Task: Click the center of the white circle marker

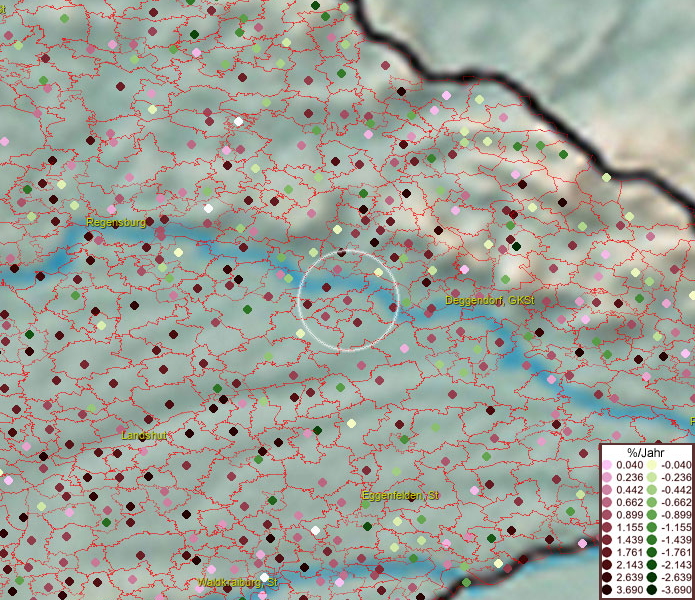Action: (349, 299)
